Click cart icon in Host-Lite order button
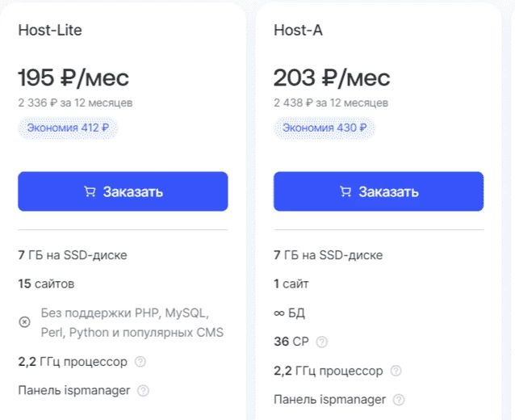 point(90,191)
